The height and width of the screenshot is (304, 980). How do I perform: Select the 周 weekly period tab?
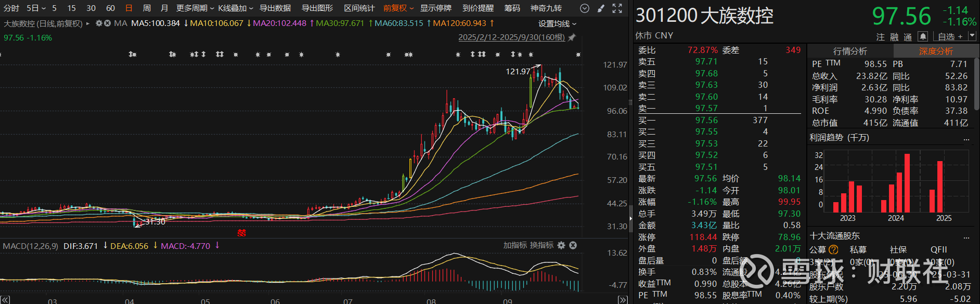click(x=147, y=8)
